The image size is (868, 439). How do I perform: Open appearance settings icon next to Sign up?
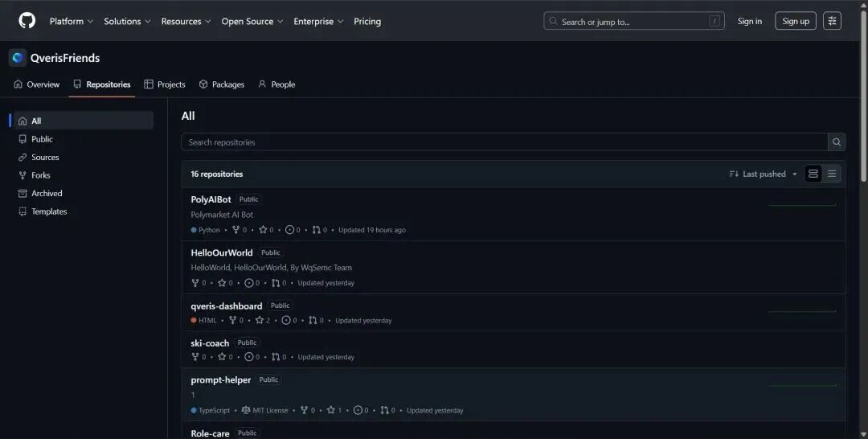tap(832, 21)
